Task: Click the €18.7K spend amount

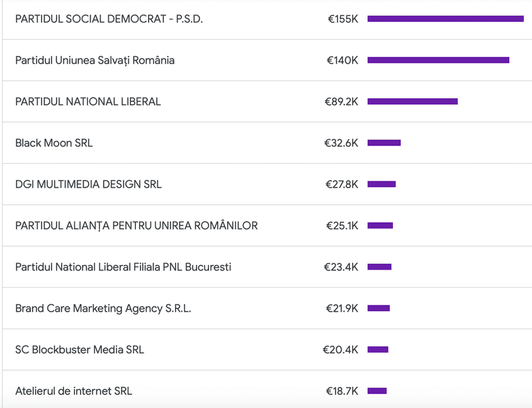Action: click(x=342, y=391)
